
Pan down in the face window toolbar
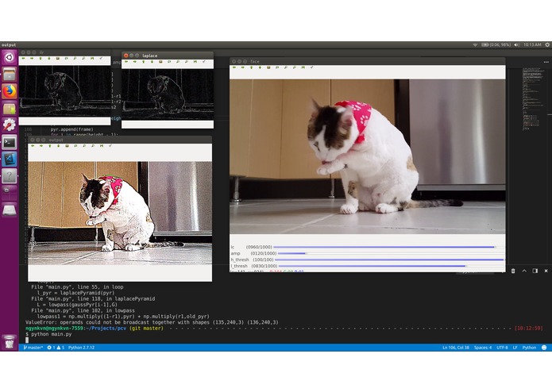pyautogui.click(x=260, y=67)
